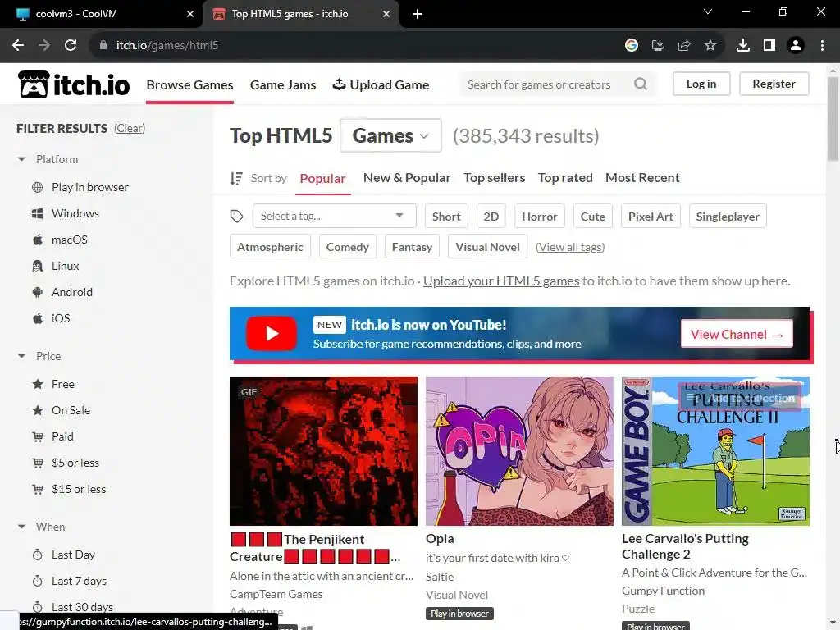Sort by Popular tab
840x630 pixels.
[x=322, y=178]
